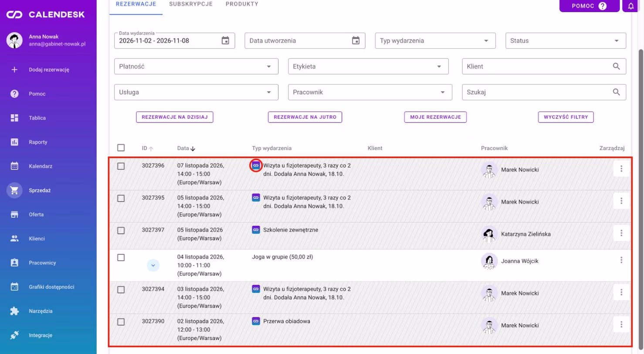Check the box for reservation 3027395
Screen dimensions: 644x354
[x=121, y=198]
